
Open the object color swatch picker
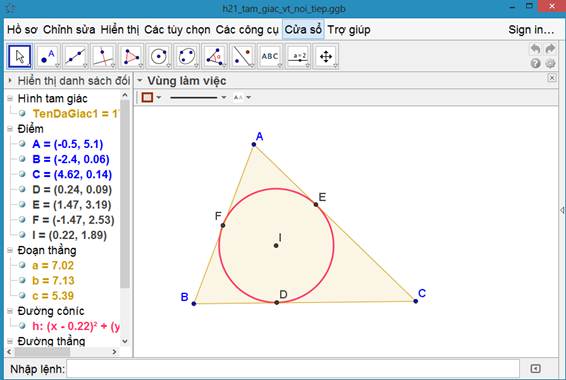pyautogui.click(x=147, y=97)
